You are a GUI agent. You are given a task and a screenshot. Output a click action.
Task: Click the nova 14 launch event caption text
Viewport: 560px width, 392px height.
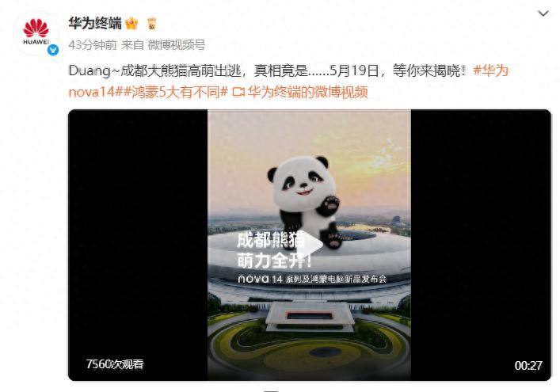click(x=312, y=279)
